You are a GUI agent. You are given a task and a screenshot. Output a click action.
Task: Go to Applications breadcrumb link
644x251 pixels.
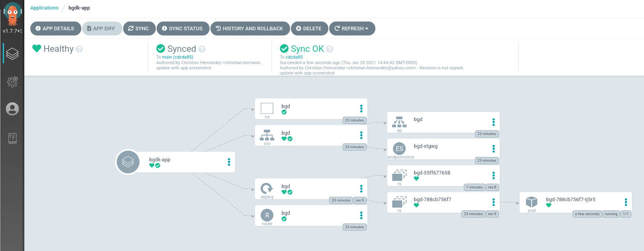(x=44, y=8)
